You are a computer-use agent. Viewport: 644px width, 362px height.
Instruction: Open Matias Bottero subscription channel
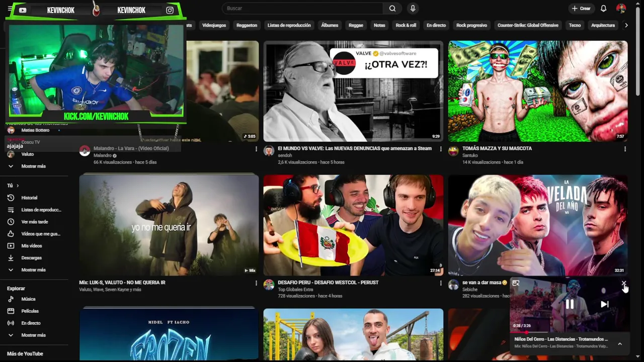tap(34, 130)
